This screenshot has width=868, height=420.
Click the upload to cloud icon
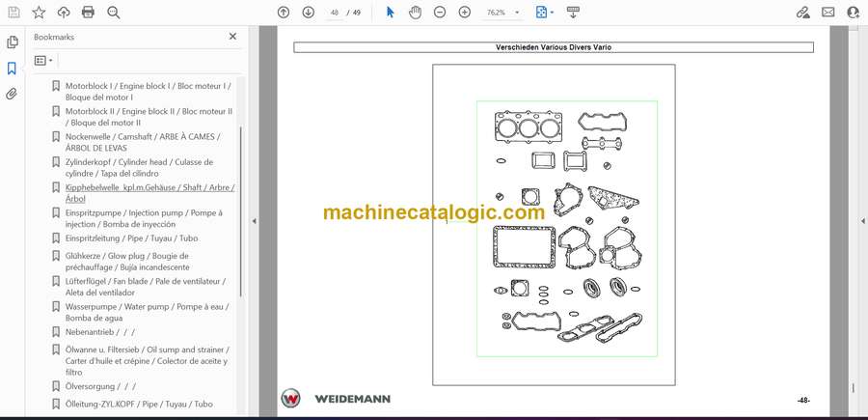(64, 13)
